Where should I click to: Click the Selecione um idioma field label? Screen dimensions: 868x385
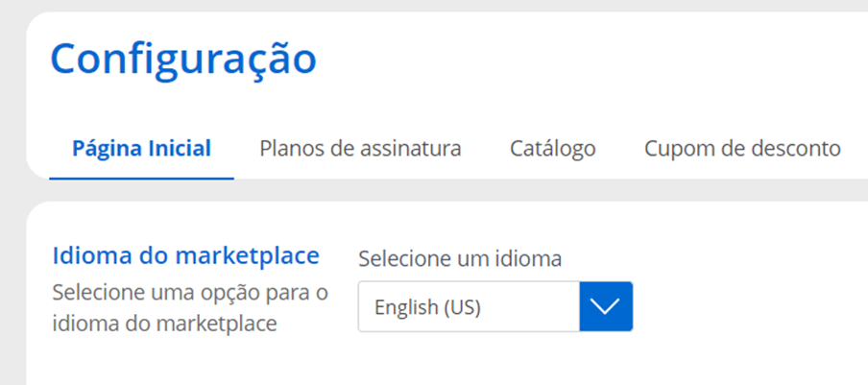coord(459,258)
